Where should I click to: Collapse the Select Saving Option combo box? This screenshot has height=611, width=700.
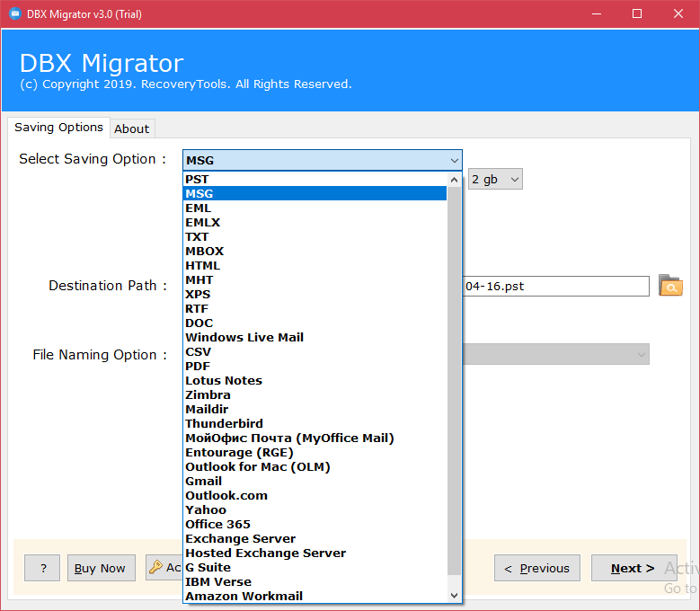pyautogui.click(x=454, y=160)
